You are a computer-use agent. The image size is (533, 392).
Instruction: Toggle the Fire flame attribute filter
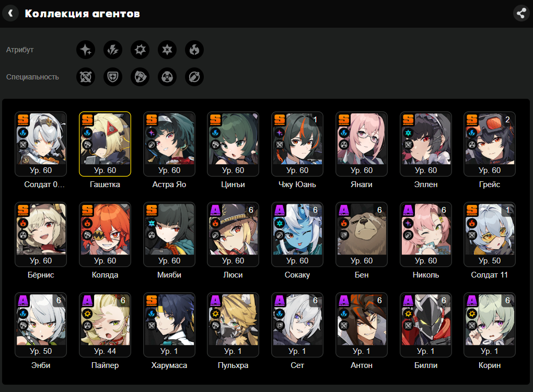point(194,50)
